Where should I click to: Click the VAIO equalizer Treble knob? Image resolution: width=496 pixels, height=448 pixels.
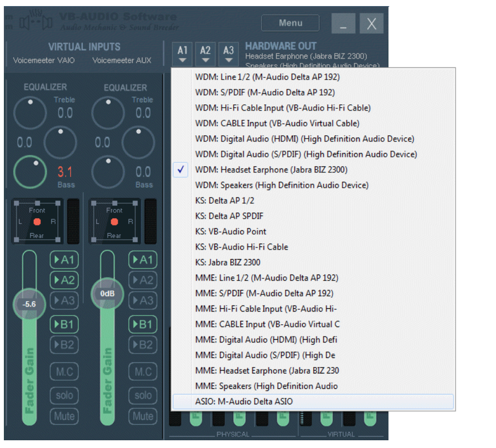click(30, 113)
